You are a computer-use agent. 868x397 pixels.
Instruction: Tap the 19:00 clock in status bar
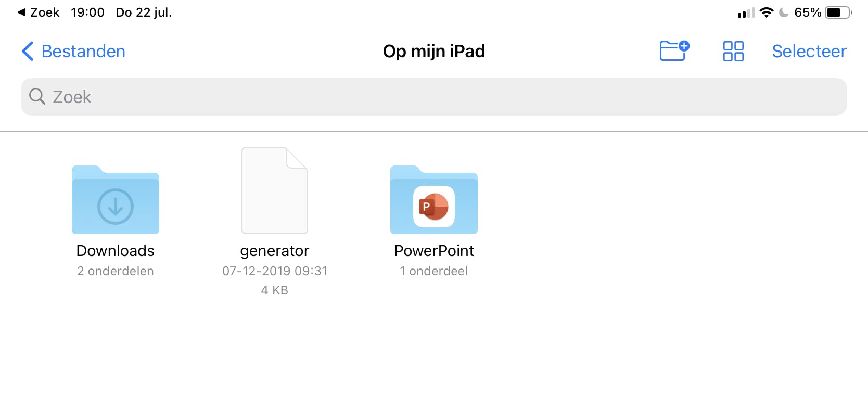[x=87, y=12]
